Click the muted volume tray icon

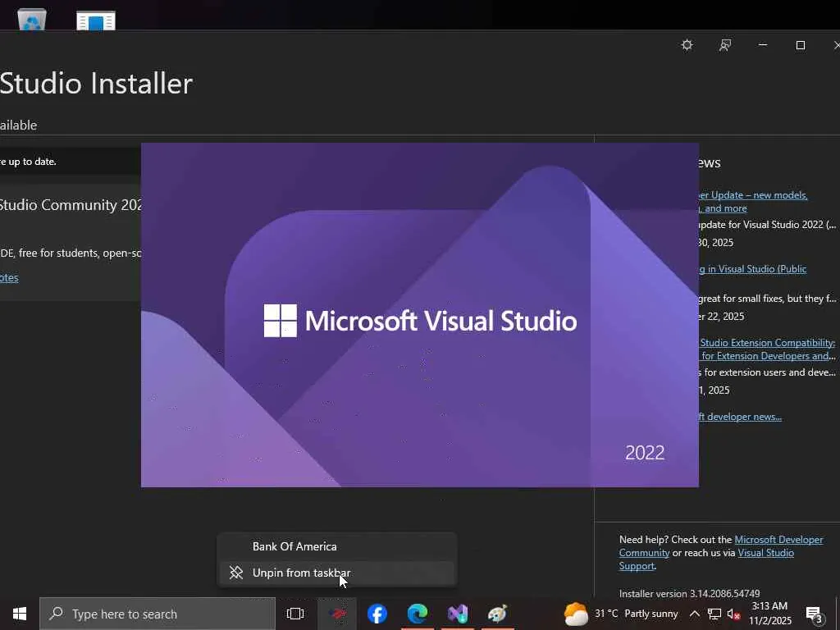734,614
